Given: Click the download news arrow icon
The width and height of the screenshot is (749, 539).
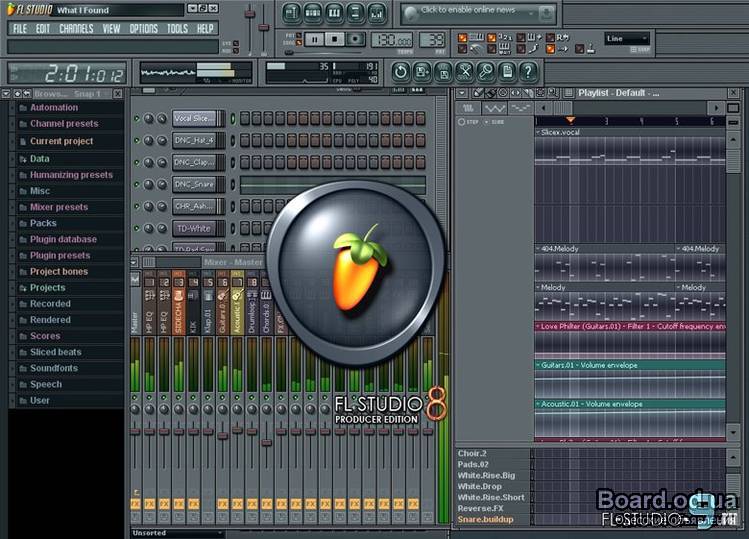Looking at the screenshot, I should 546,14.
